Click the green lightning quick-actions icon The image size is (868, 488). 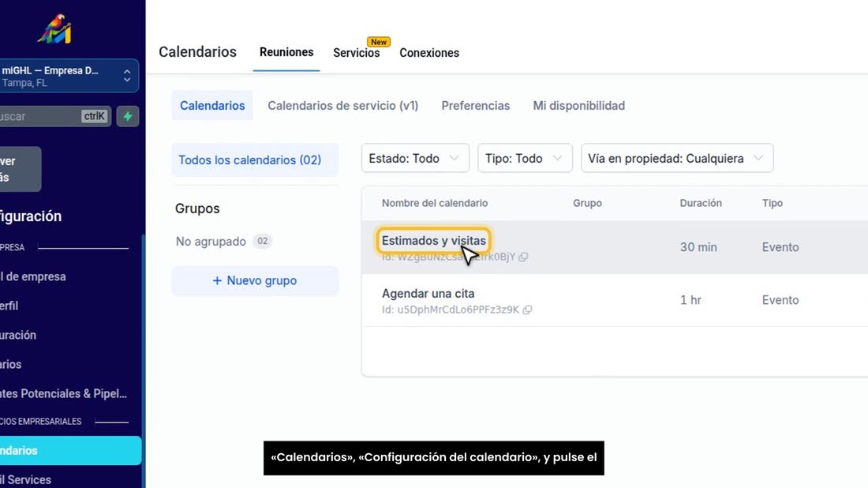click(128, 116)
